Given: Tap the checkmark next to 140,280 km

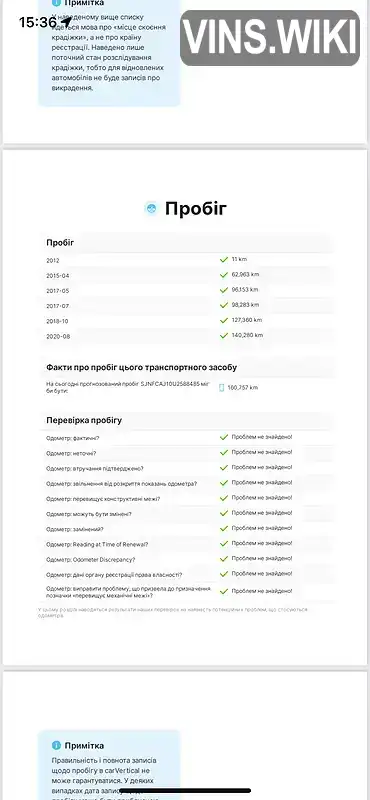Looking at the screenshot, I should pos(224,336).
